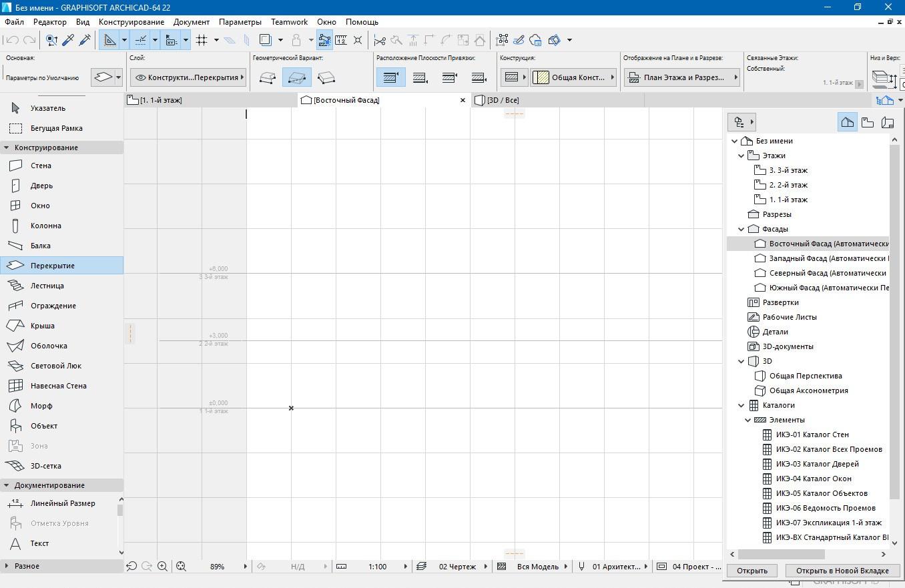This screenshot has width=905, height=588.
Task: Select the Колонна (Column) tool
Action: [45, 226]
